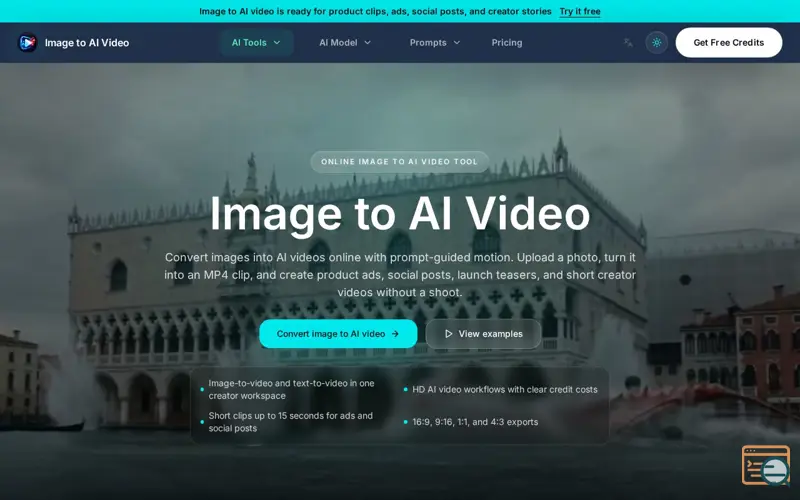The width and height of the screenshot is (800, 500).
Task: Expand the AI Tools dropdown chevron
Action: pyautogui.click(x=277, y=43)
